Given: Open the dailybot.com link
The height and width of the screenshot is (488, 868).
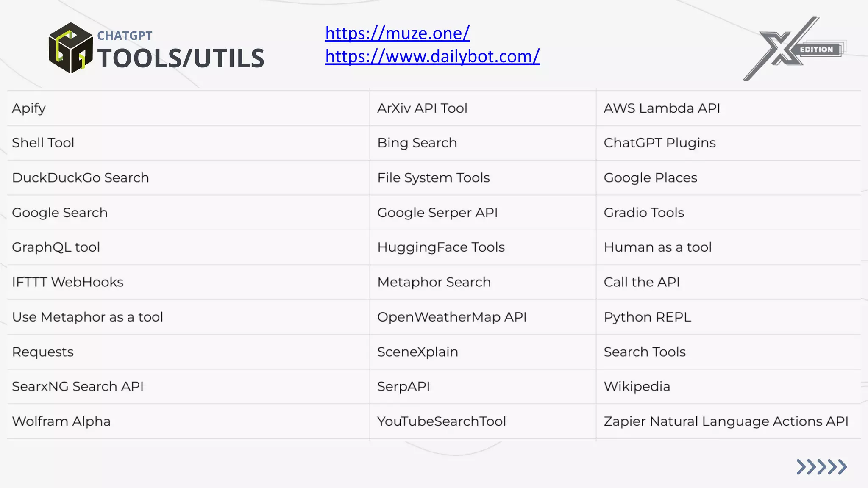Looking at the screenshot, I should [x=432, y=56].
